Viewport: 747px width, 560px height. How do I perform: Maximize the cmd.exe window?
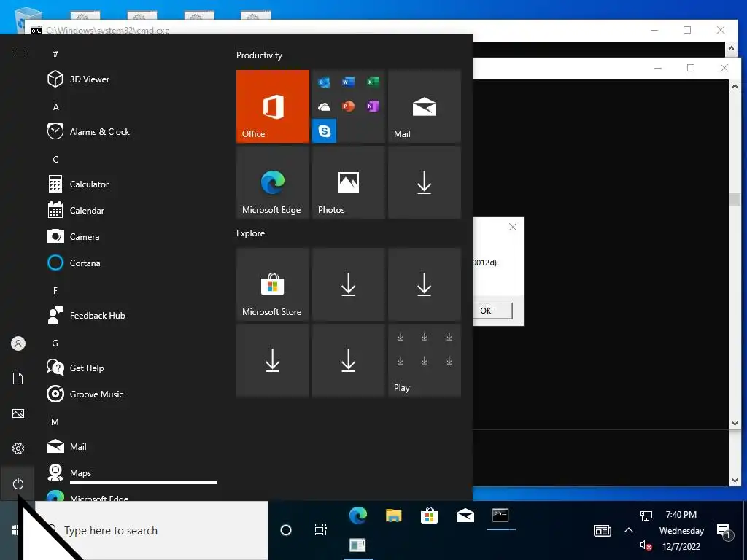[x=687, y=30]
